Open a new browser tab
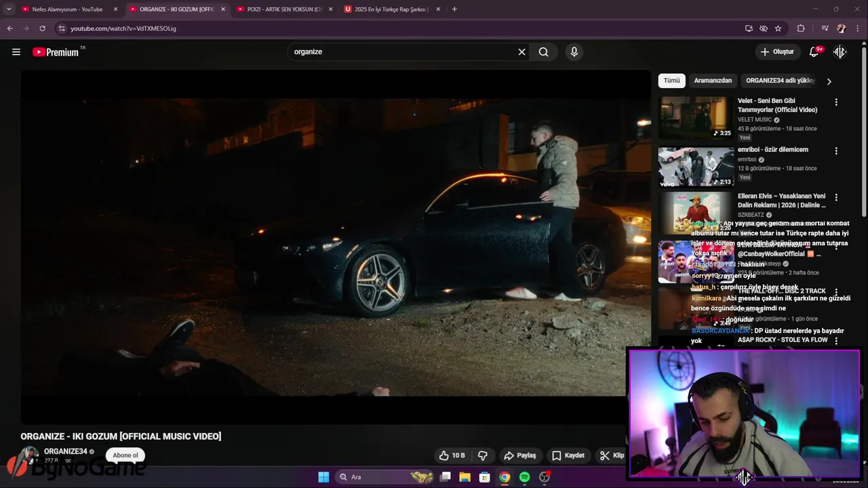Image resolution: width=868 pixels, height=488 pixels. click(x=454, y=9)
